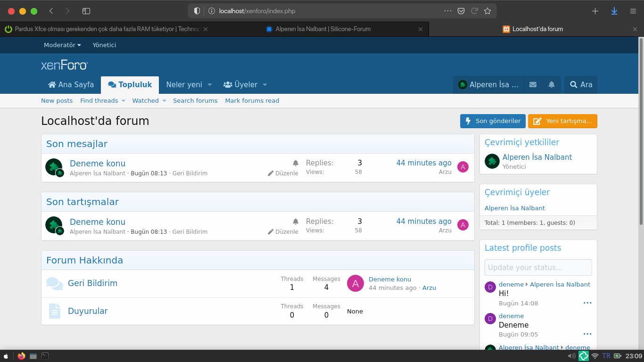The height and width of the screenshot is (362, 644).
Task: Open the Ara search button
Action: [581, 85]
